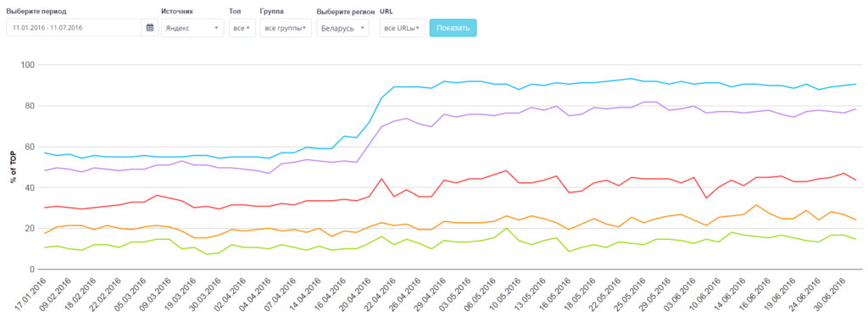This screenshot has width=868, height=328.
Task: Expand the URL dropdown все URLы
Action: pos(403,28)
